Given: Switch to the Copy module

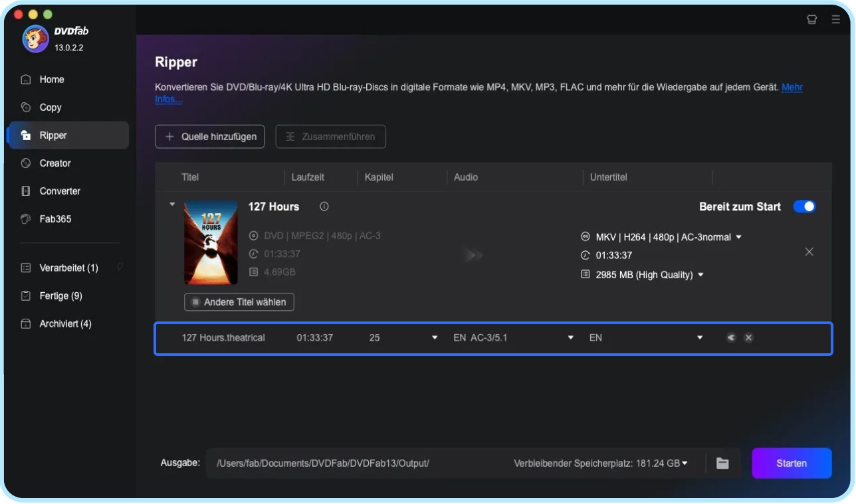Looking at the screenshot, I should [68, 108].
